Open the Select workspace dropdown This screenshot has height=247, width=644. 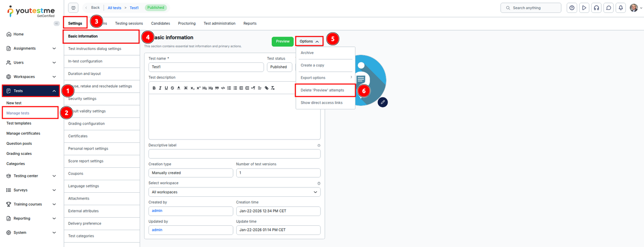tap(234, 192)
